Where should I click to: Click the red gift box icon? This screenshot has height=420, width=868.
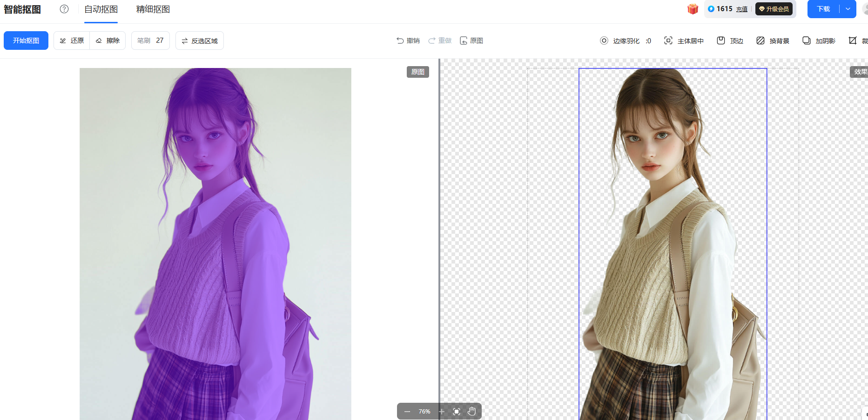[693, 9]
